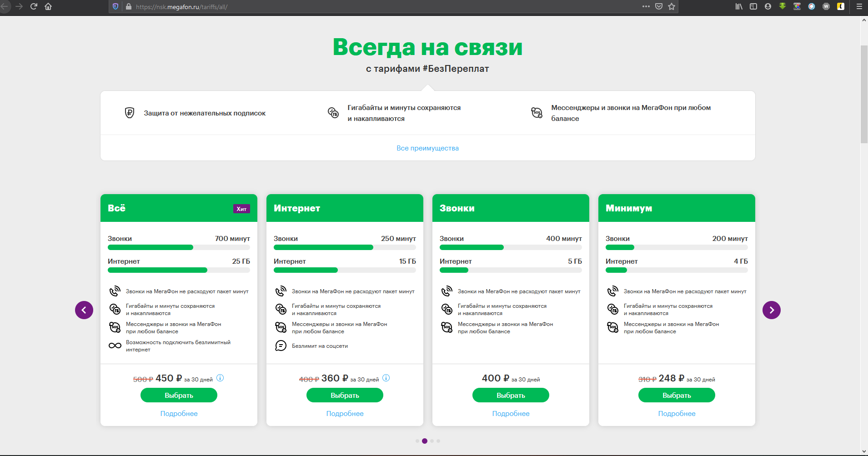Click the Всё tariff header title
This screenshot has height=456, width=868.
pyautogui.click(x=116, y=208)
